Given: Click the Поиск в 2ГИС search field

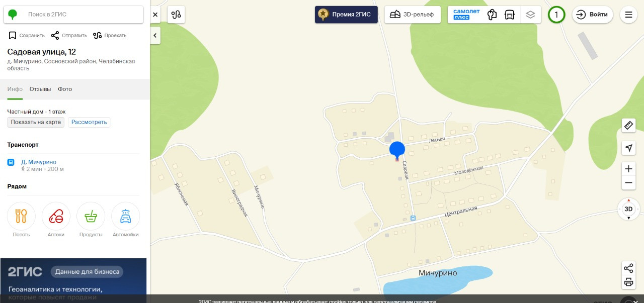Looking at the screenshot, I should 73,15.
